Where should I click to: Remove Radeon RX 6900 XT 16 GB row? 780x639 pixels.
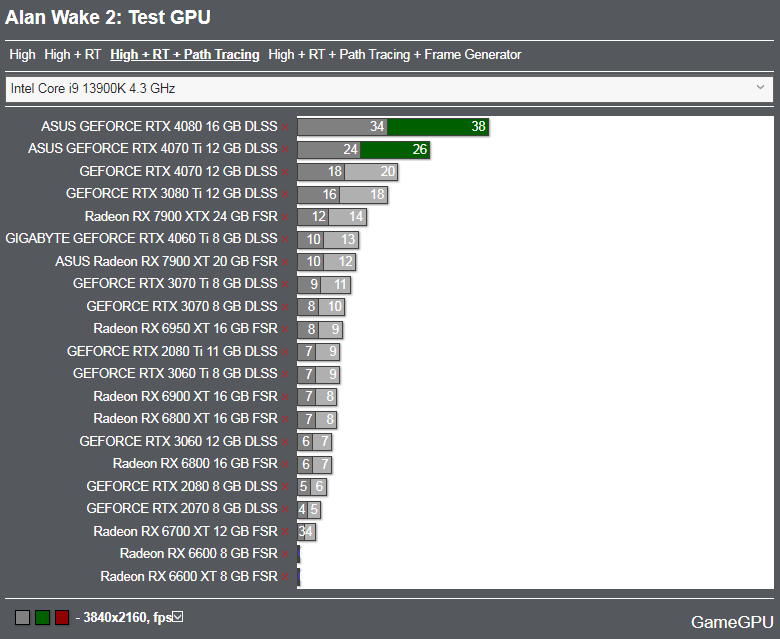click(x=285, y=397)
